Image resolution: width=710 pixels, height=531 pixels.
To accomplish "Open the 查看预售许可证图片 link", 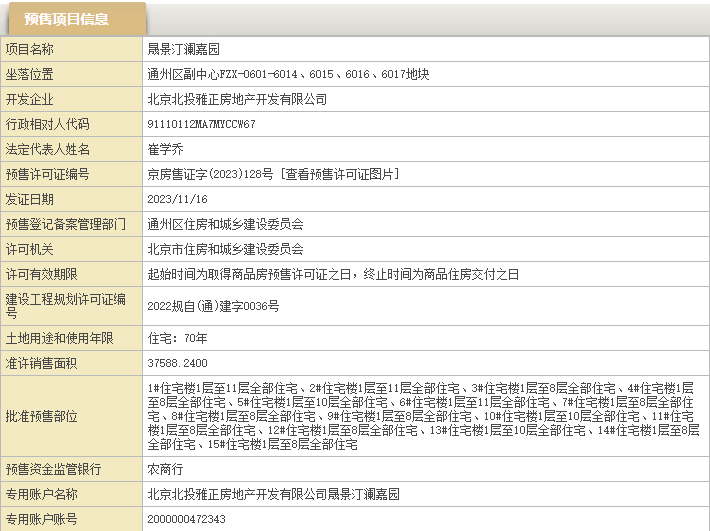I will [x=339, y=174].
